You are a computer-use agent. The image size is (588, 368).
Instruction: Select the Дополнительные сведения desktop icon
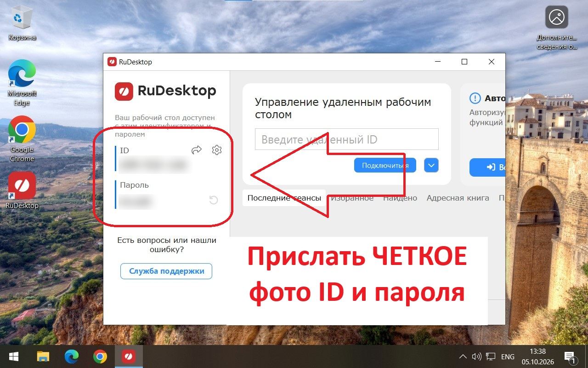click(557, 28)
